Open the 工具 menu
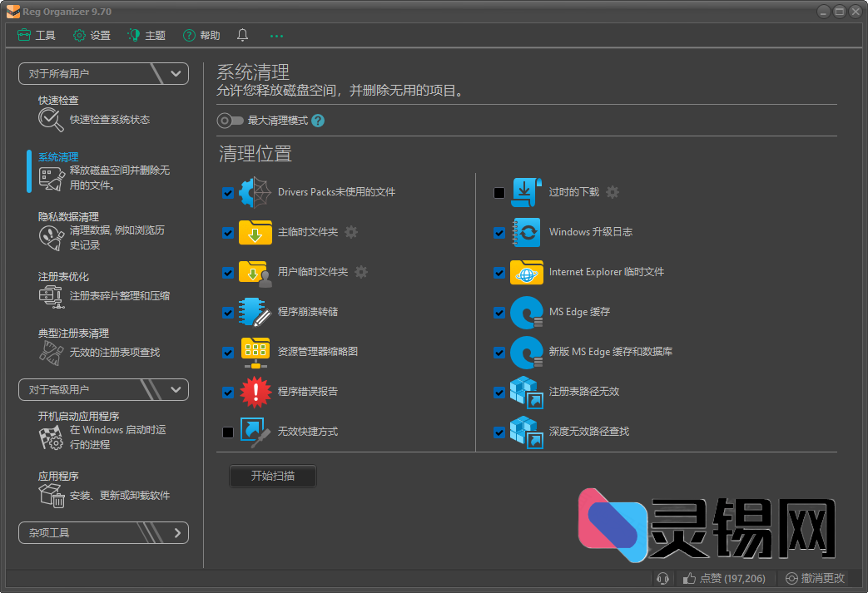This screenshot has width=868, height=593. (x=37, y=35)
